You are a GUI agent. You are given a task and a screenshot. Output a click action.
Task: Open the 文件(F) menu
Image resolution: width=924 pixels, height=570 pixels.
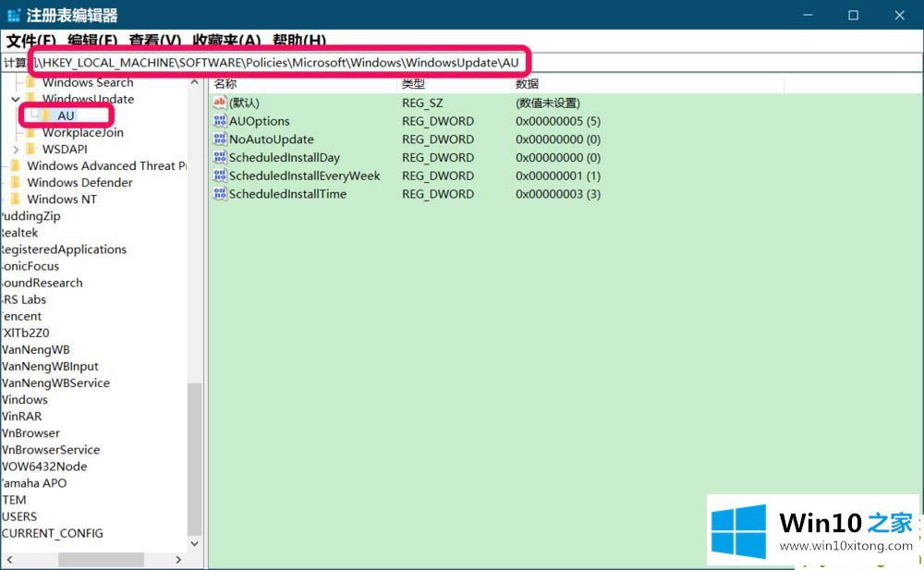point(31,42)
